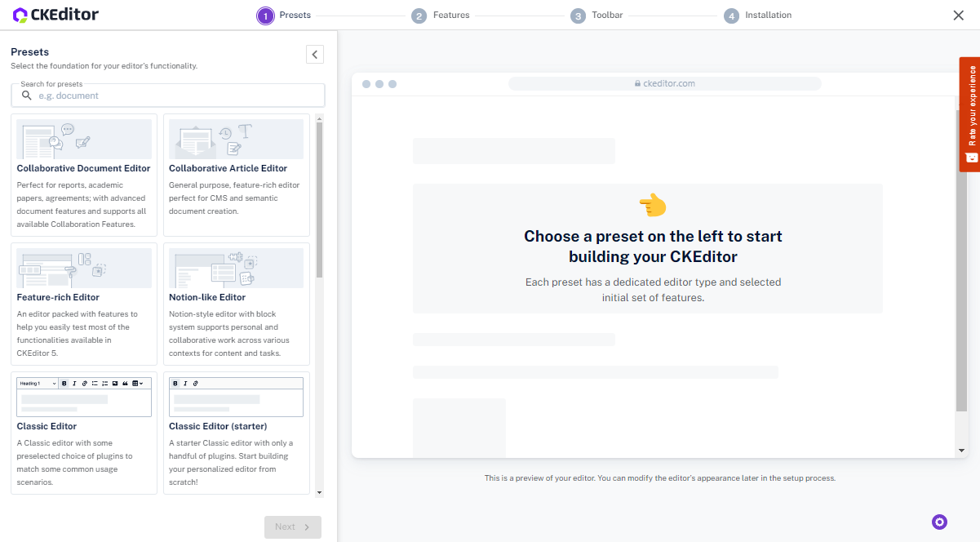Click the lock icon beside ckeditor.com
Image resolution: width=980 pixels, height=542 pixels.
[x=638, y=83]
